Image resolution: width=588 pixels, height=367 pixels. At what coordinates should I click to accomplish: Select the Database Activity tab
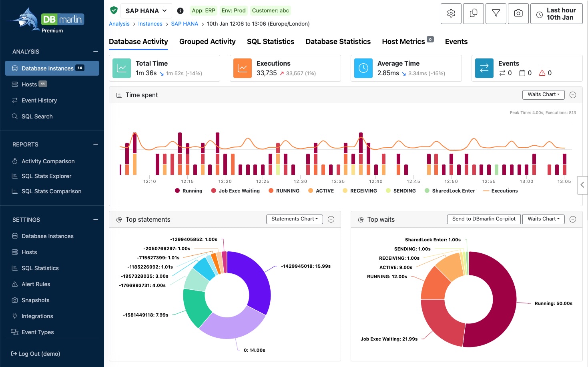138,42
